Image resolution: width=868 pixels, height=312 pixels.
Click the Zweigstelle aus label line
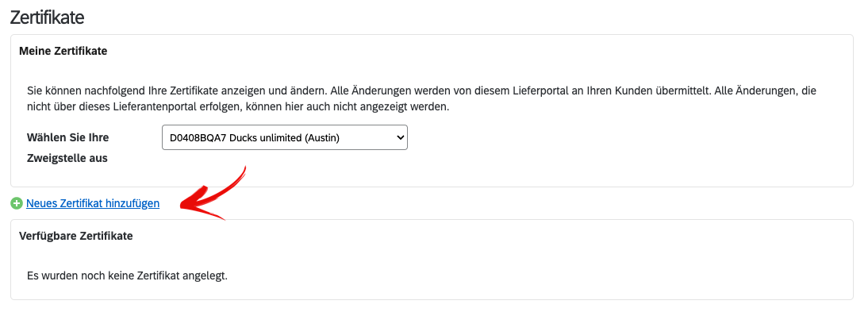67,159
